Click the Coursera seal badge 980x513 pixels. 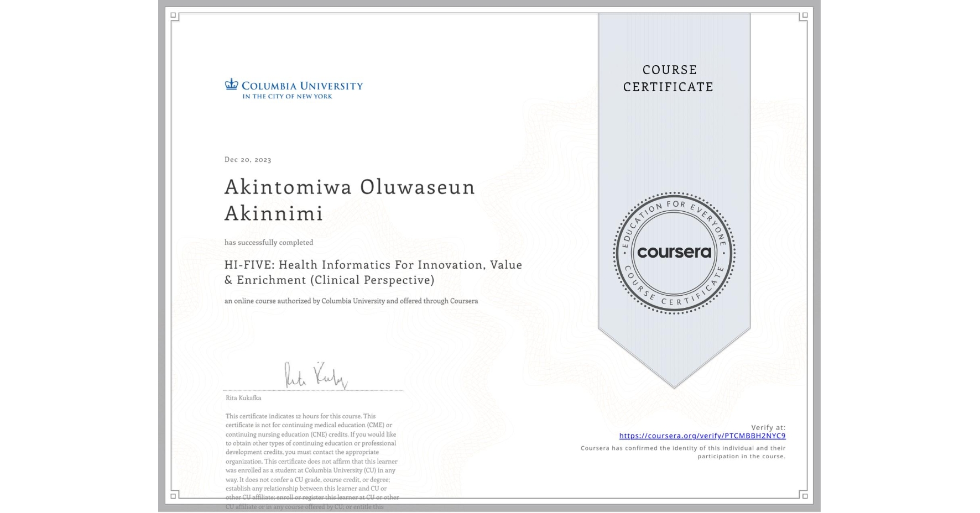[674, 253]
